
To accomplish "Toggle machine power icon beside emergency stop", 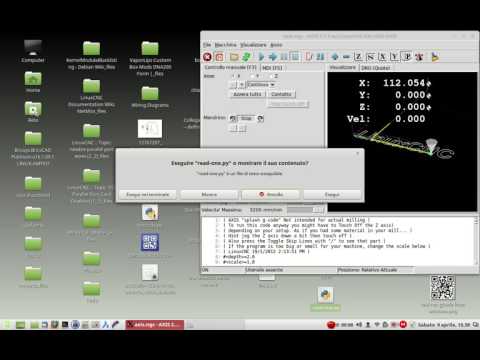I will tap(219, 57).
